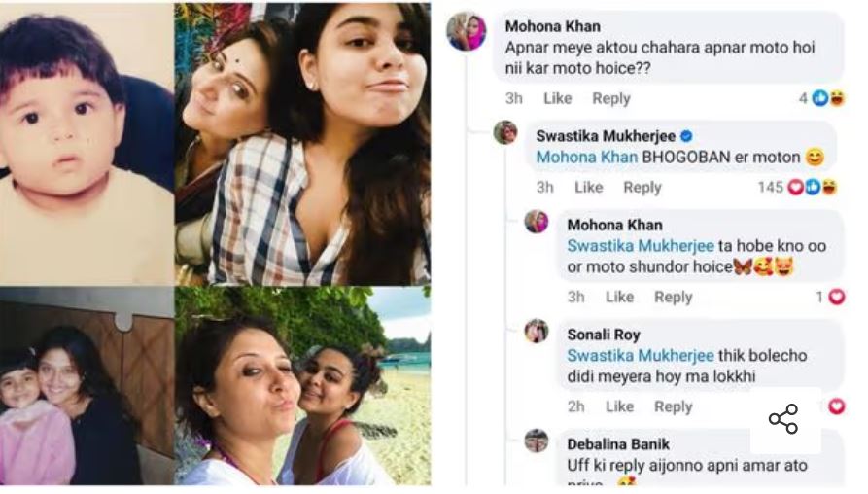Screen dimensions: 868x494
Task: Click the verified badge beside Swastika Mukherjee
Action: pyautogui.click(x=686, y=136)
